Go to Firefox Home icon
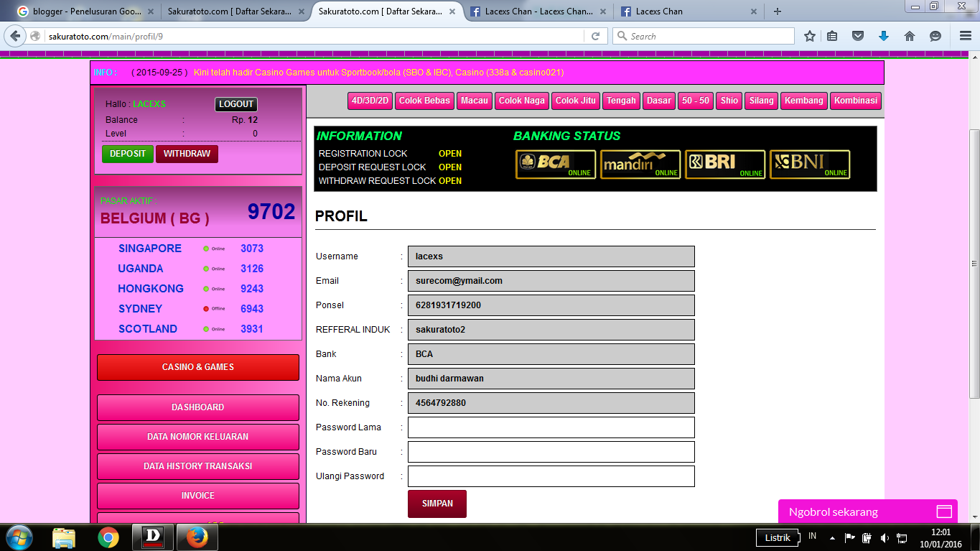The width and height of the screenshot is (980, 551). tap(910, 36)
